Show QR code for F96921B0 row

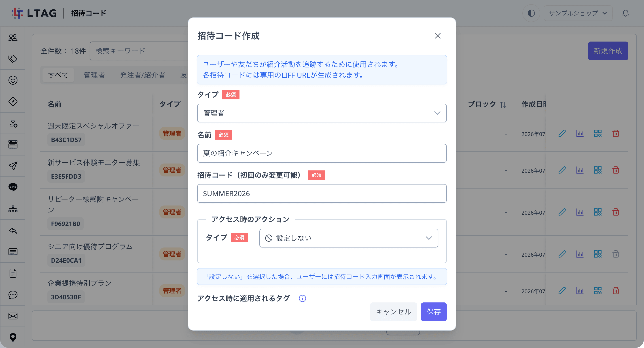(598, 212)
